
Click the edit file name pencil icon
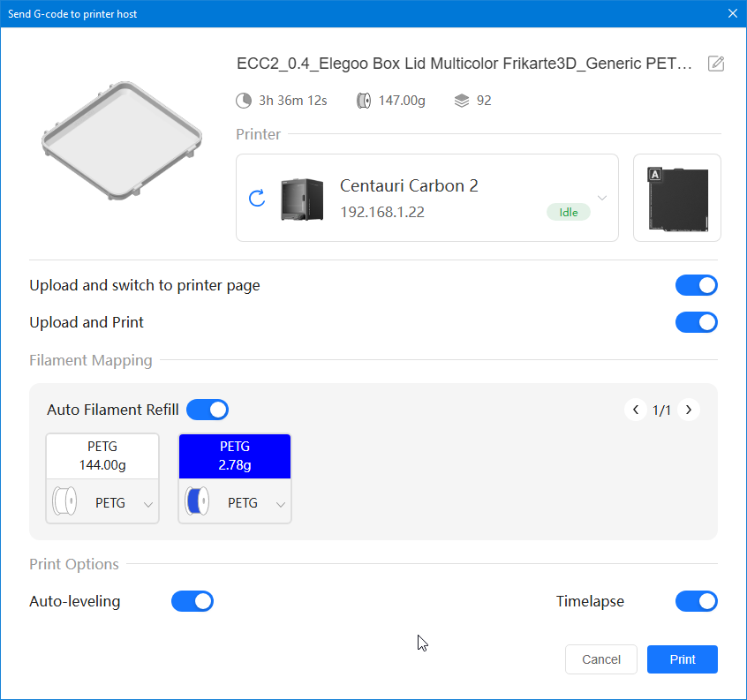(716, 64)
